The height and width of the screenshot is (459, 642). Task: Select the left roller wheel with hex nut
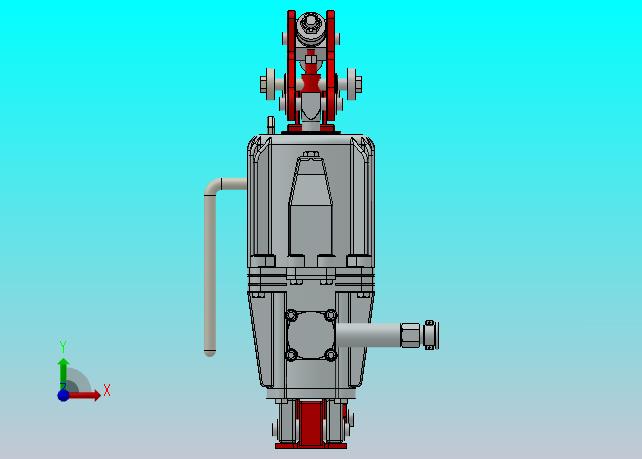268,84
